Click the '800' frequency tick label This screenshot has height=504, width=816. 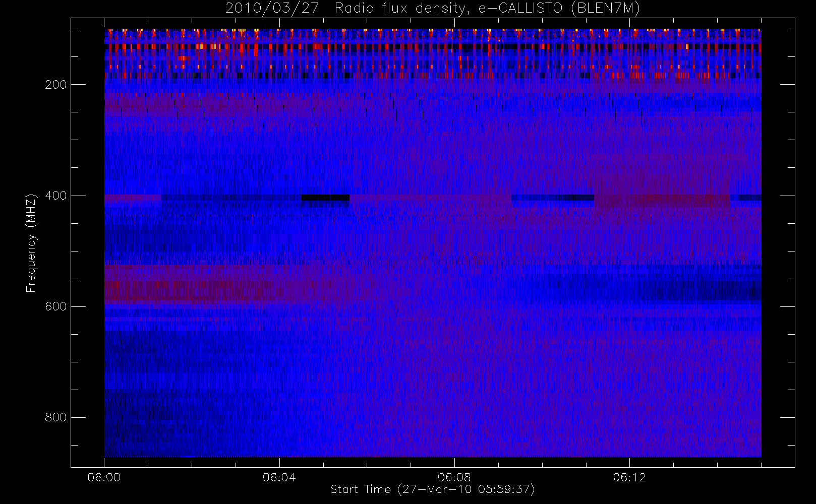tap(55, 417)
